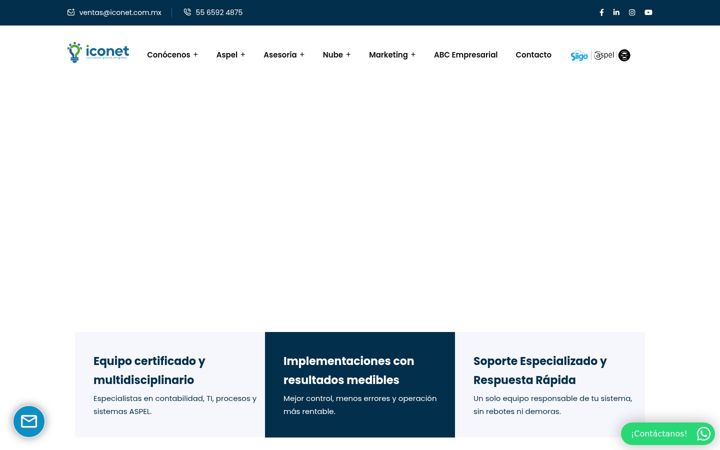
Task: Visit the Instagram icon link
Action: pyautogui.click(x=632, y=12)
